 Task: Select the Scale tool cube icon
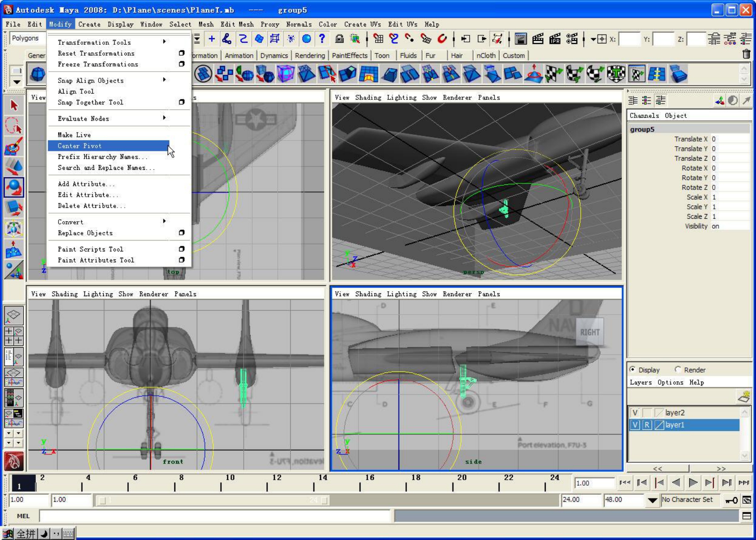(x=14, y=208)
